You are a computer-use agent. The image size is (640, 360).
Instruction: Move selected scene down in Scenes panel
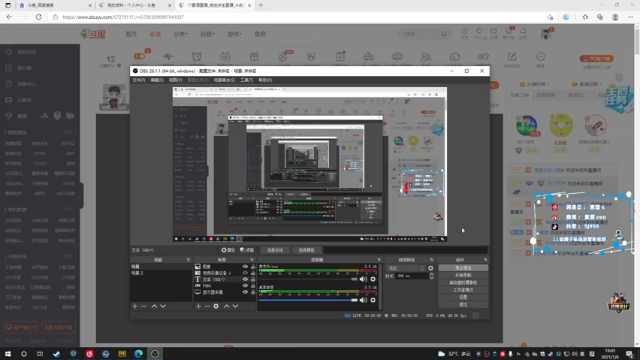(x=163, y=306)
